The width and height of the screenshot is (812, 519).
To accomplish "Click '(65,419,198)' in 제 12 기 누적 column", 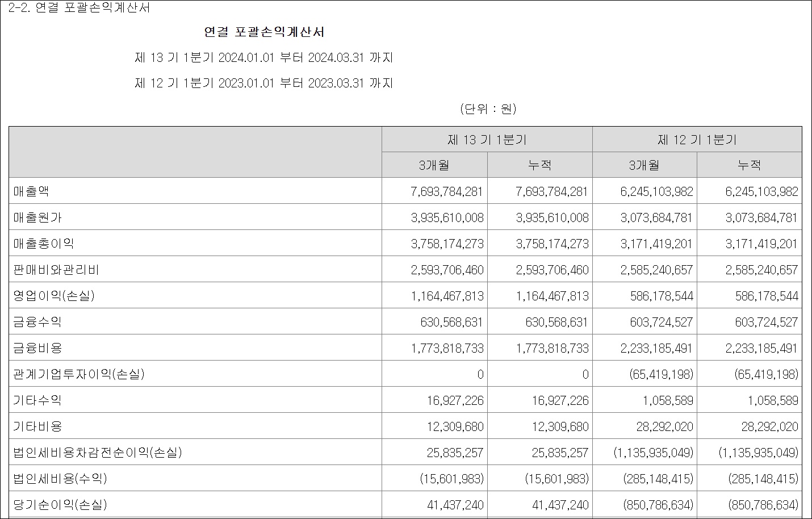I will coord(766,375).
